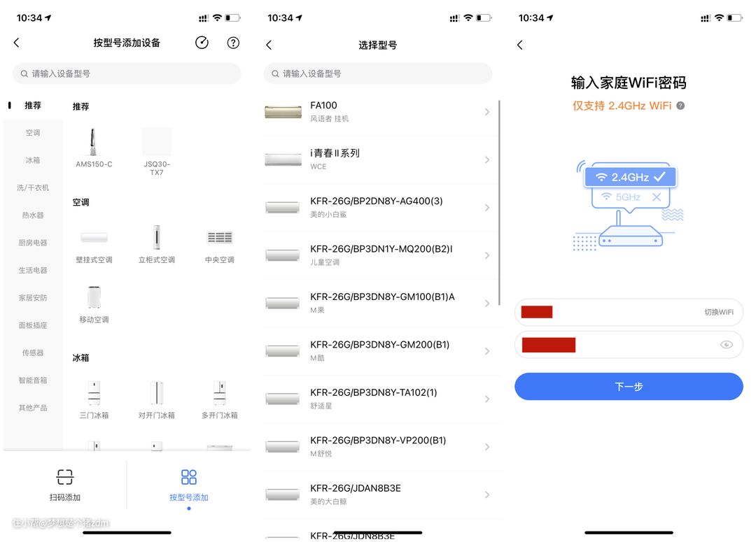The width and height of the screenshot is (756, 542).
Task: Switch to the 空调 category tab
Action: (33, 133)
